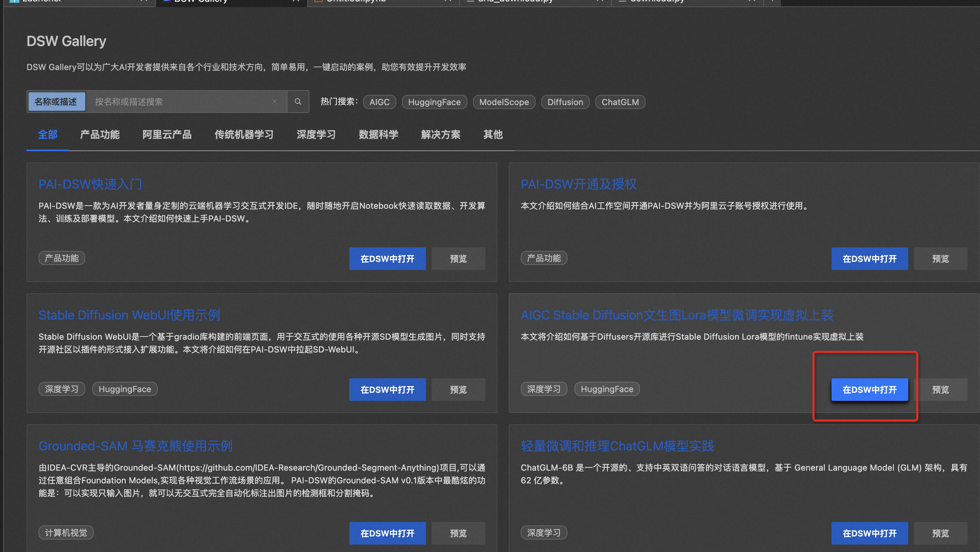Image resolution: width=980 pixels, height=552 pixels.
Task: Switch to the 数据科学 tab
Action: (x=379, y=134)
